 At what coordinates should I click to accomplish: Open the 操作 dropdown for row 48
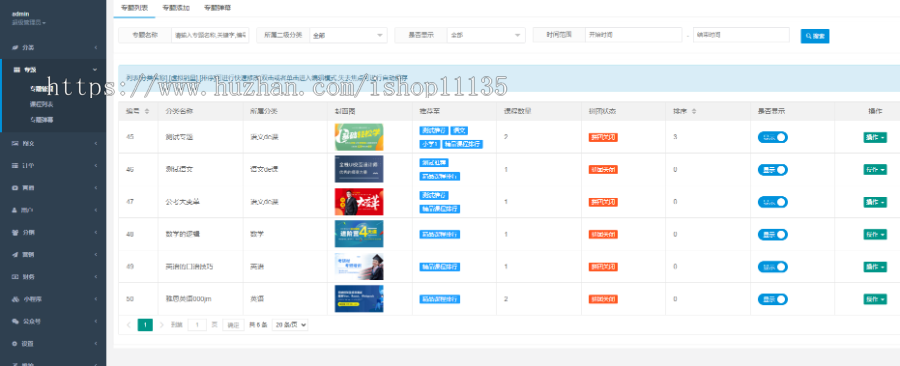(875, 235)
